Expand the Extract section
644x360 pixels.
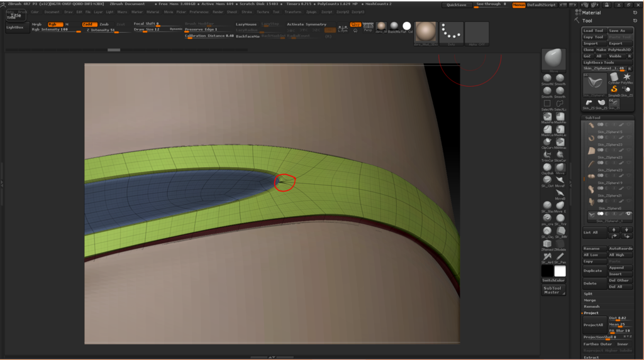(x=591, y=357)
